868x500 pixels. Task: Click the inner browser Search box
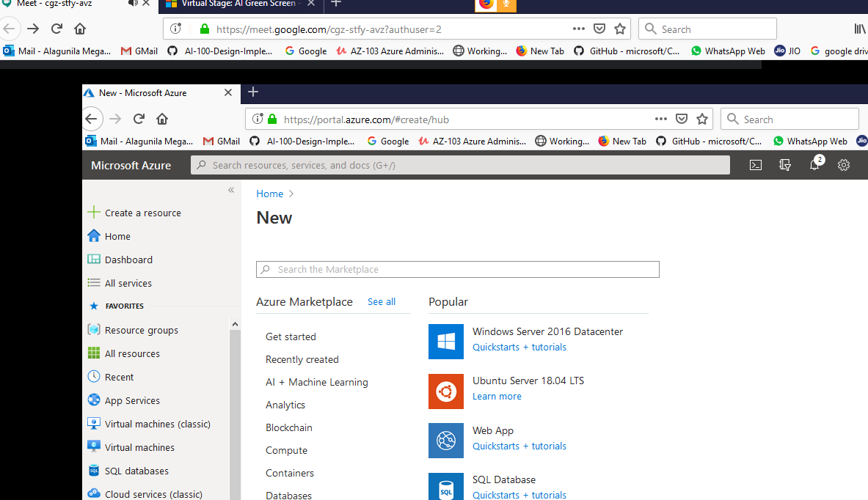(x=790, y=119)
